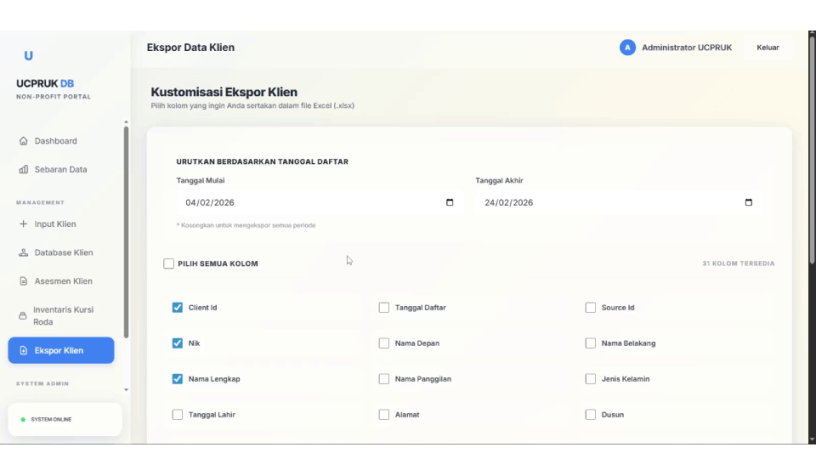Go to the Database Klien page

pos(63,253)
